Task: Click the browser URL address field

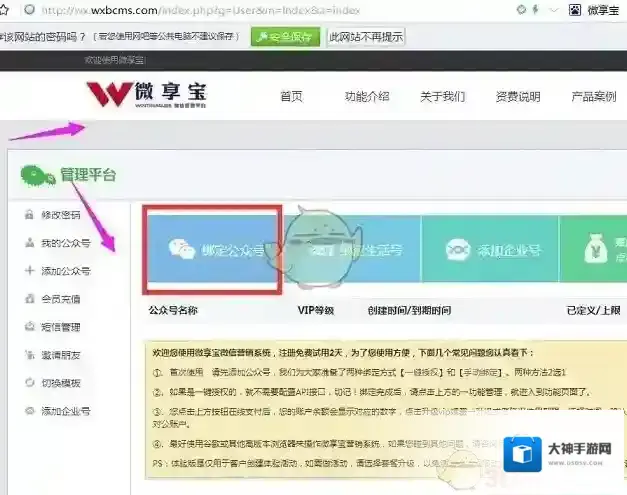Action: 200,10
